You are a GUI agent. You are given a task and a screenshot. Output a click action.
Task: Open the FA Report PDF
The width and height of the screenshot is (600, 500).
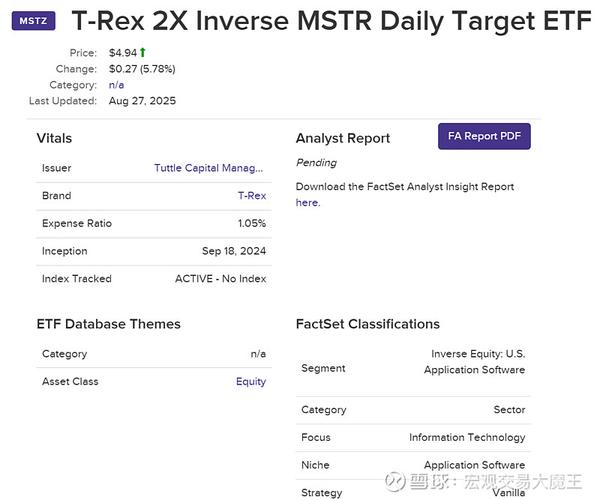click(484, 136)
